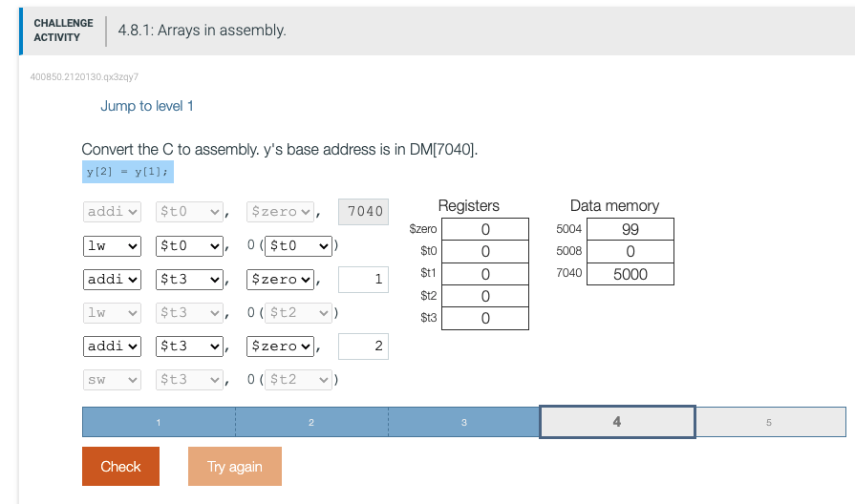This screenshot has width=855, height=504.
Task: Click the disabled lw dropdown in row four
Action: pos(112,313)
